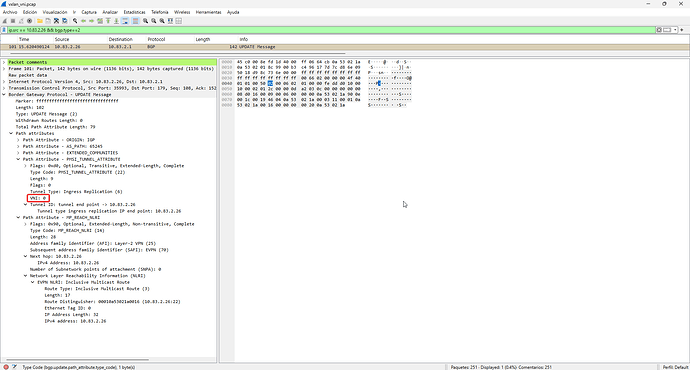Go to specified packet

point(100,21)
